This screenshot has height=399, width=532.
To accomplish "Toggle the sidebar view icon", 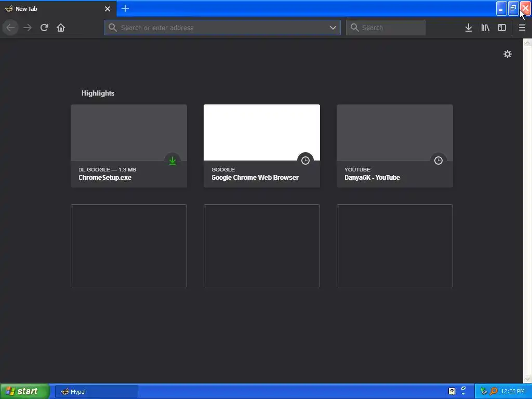I will (x=502, y=28).
